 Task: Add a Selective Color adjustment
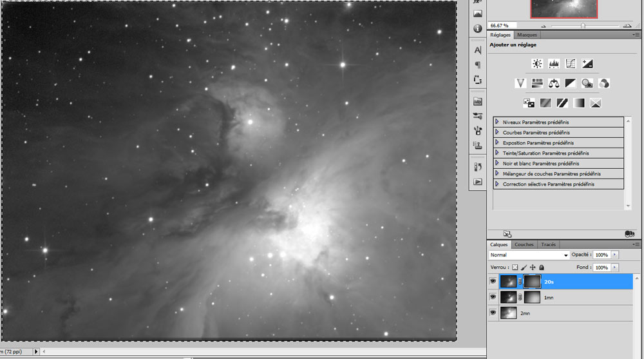tap(596, 103)
